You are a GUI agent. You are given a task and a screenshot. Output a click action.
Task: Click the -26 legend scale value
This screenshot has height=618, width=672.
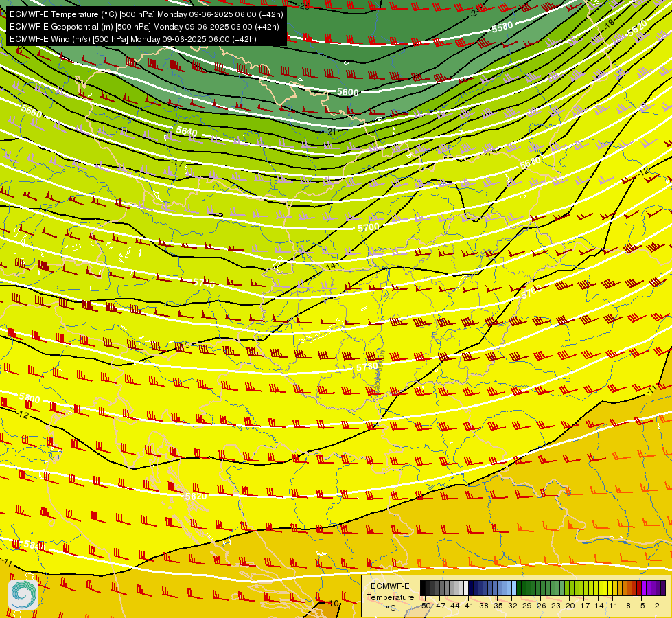coord(540,606)
